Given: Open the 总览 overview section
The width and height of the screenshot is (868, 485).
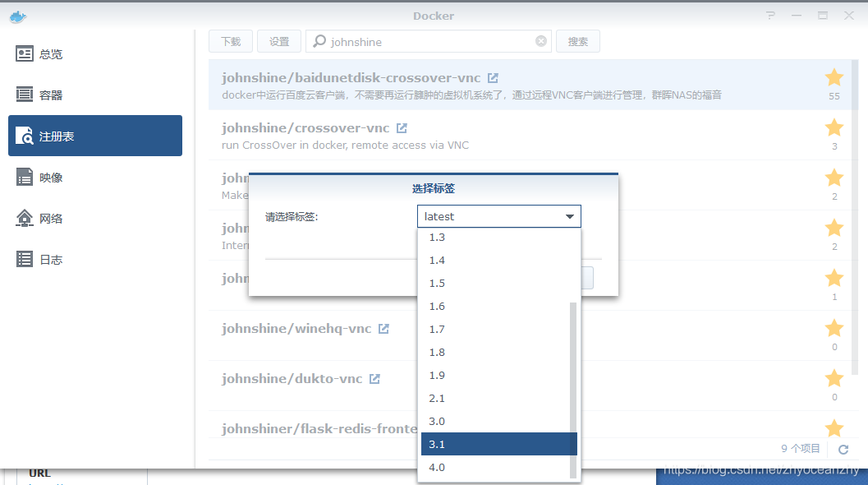Looking at the screenshot, I should (x=95, y=53).
